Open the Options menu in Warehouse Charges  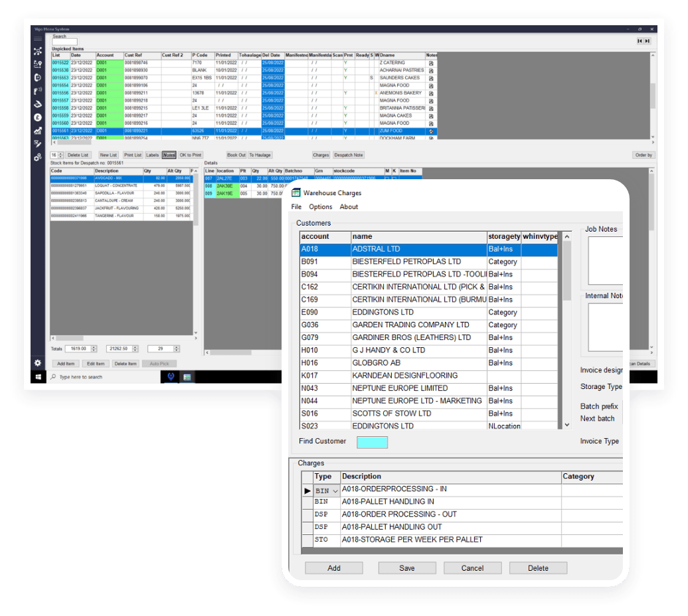(x=320, y=207)
